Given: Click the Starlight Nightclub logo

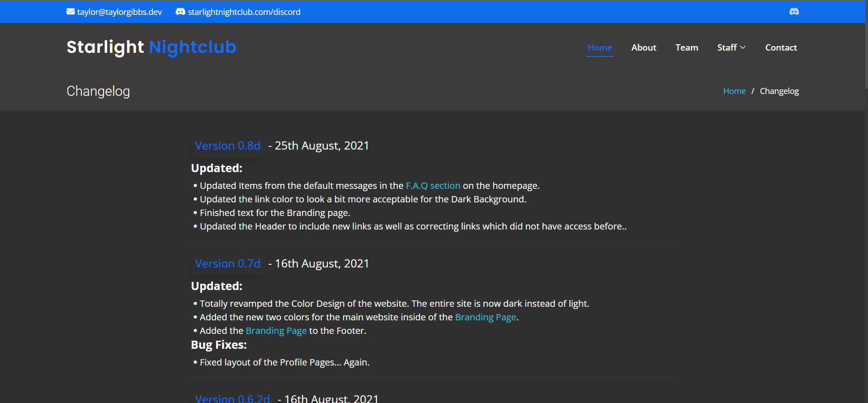Looking at the screenshot, I should coord(151,47).
